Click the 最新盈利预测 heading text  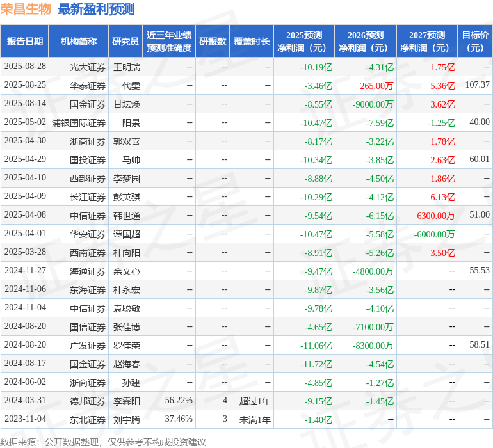(96, 9)
